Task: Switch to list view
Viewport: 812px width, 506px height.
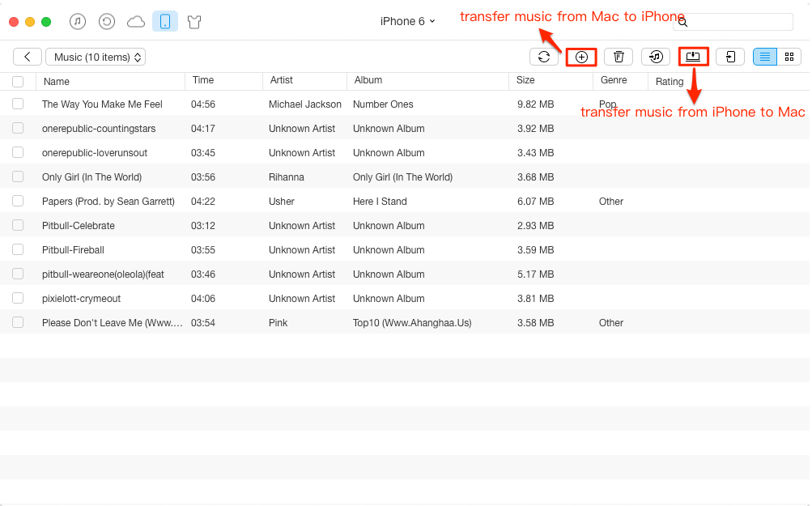Action: point(765,57)
